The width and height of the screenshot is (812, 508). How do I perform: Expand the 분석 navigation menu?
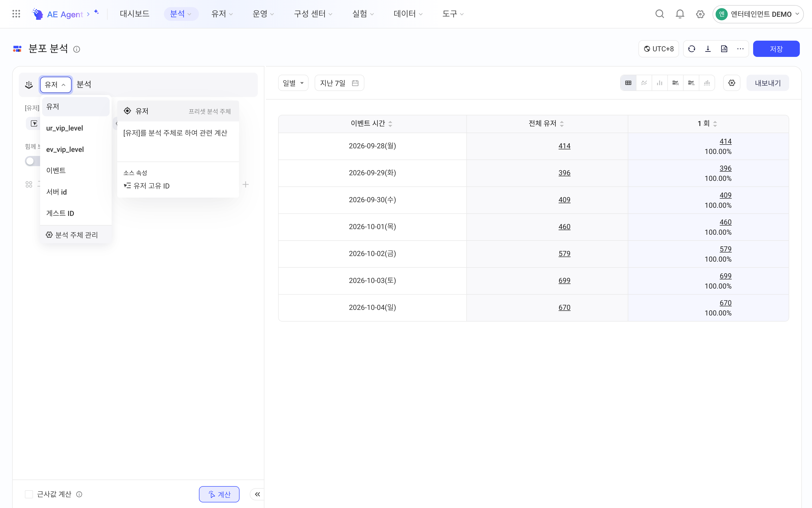click(x=181, y=14)
